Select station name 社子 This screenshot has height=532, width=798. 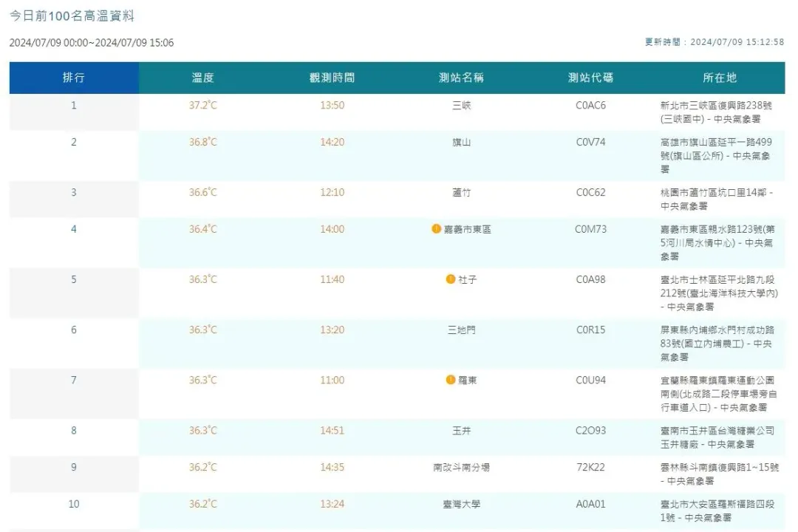click(x=468, y=279)
